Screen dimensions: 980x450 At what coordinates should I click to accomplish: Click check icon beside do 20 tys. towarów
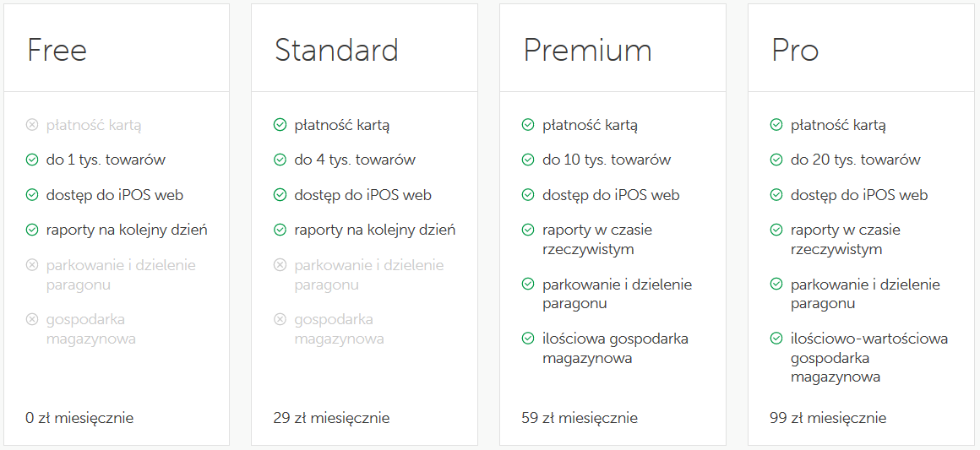[776, 160]
